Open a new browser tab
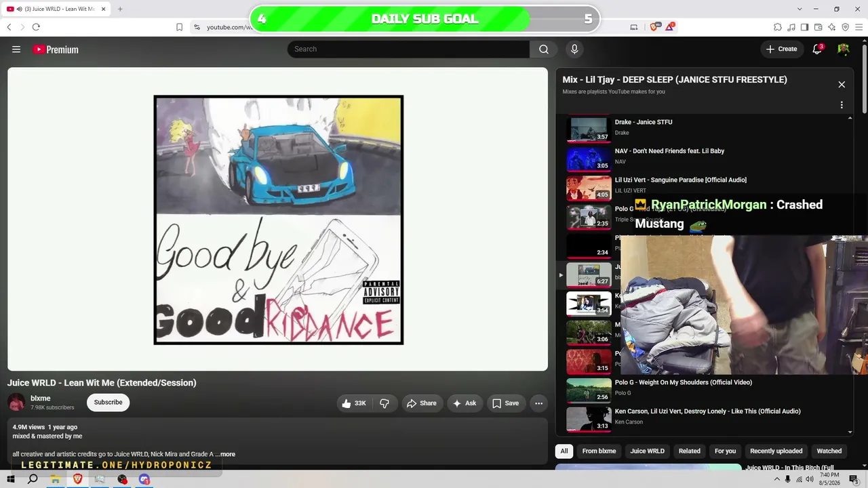This screenshot has height=488, width=868. [120, 9]
